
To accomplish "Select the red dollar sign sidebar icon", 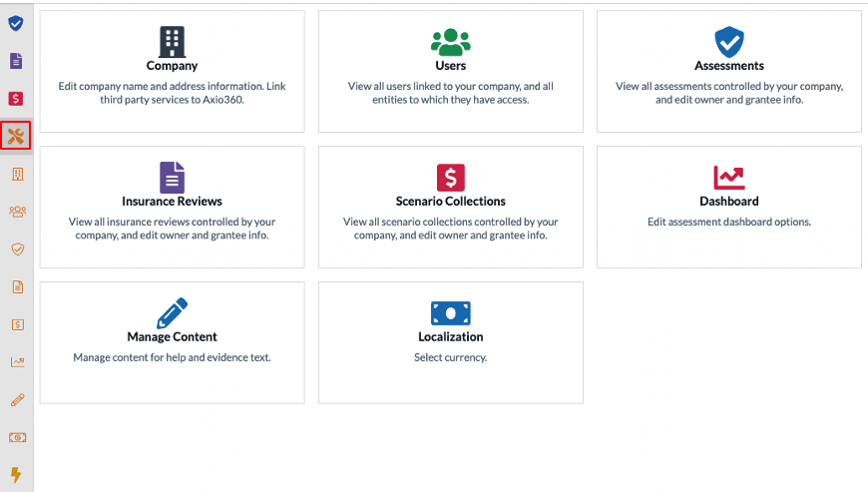I will pyautogui.click(x=16, y=99).
